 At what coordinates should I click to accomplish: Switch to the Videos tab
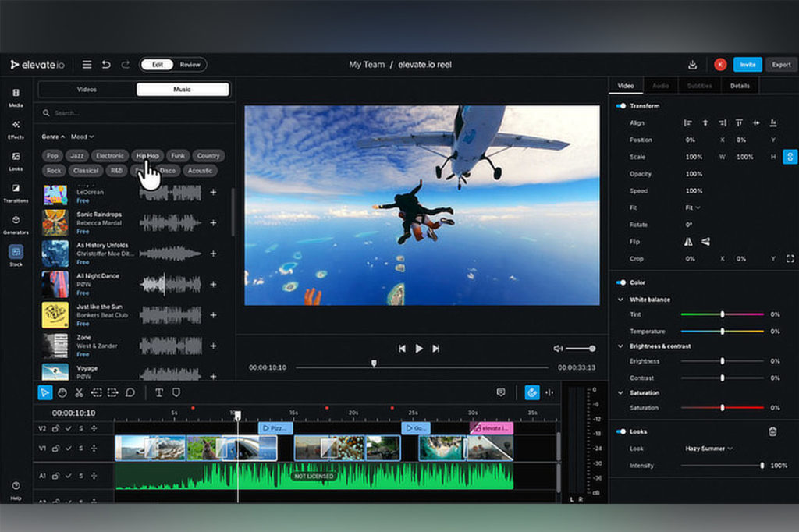[x=87, y=90]
